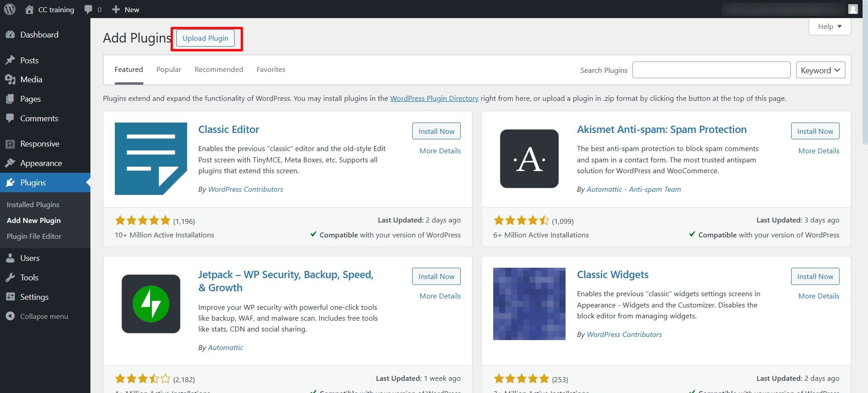
Task: Open WordPress Contributors author link for Classic Editor
Action: tap(245, 189)
